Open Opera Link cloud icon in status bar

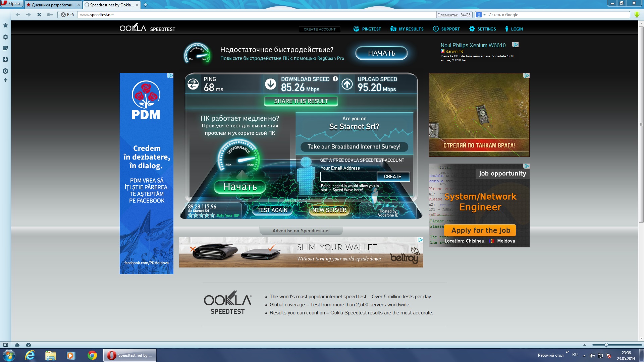[17, 345]
